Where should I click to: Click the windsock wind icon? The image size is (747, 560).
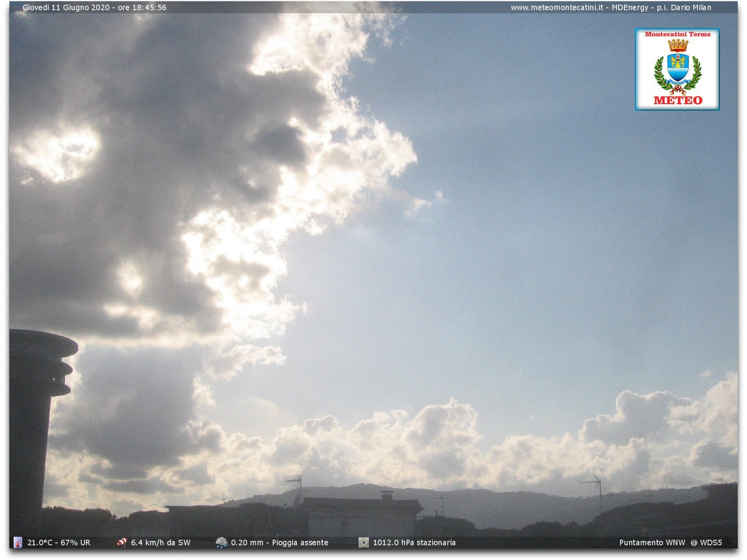pyautogui.click(x=122, y=542)
